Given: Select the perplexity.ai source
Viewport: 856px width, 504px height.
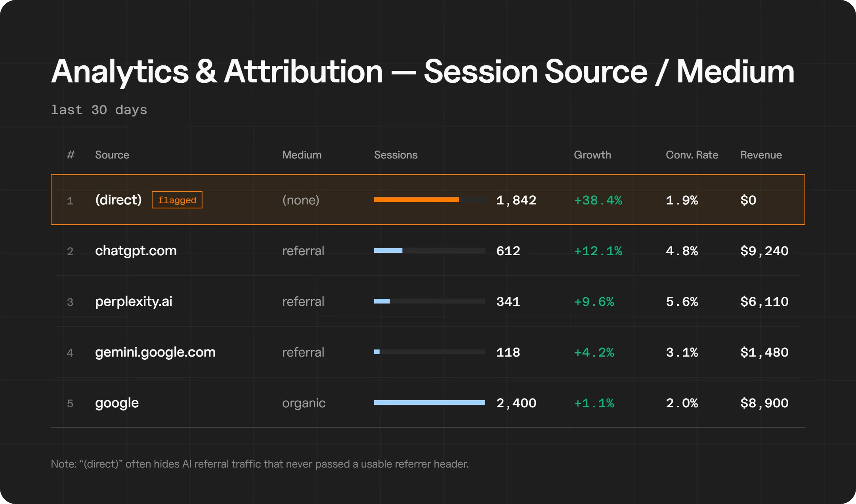Looking at the screenshot, I should point(134,302).
